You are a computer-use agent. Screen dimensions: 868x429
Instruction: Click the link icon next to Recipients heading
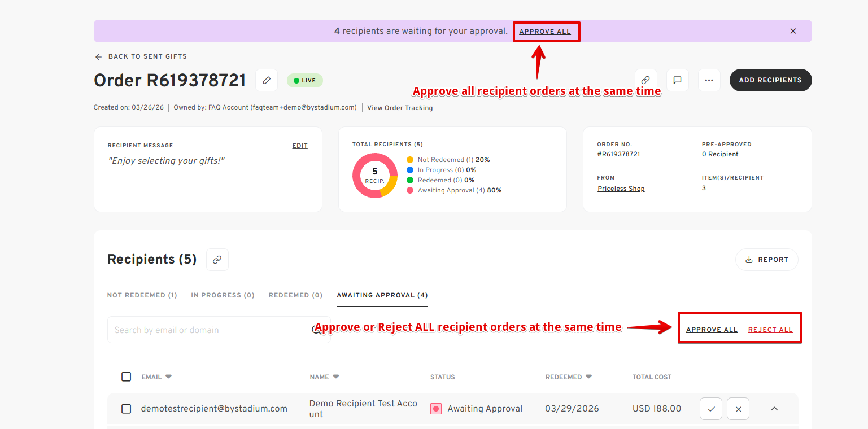click(217, 260)
